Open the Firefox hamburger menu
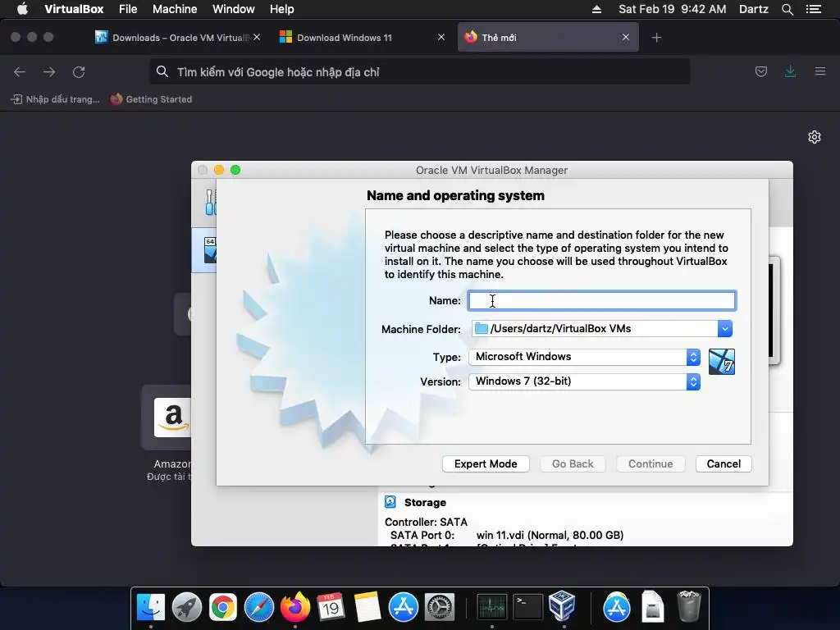840x630 pixels. pos(819,71)
